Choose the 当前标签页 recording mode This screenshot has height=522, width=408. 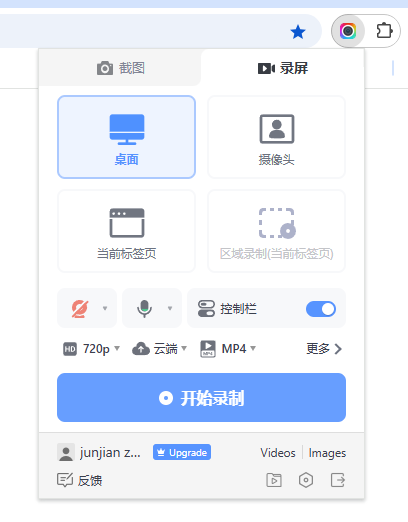coord(126,231)
